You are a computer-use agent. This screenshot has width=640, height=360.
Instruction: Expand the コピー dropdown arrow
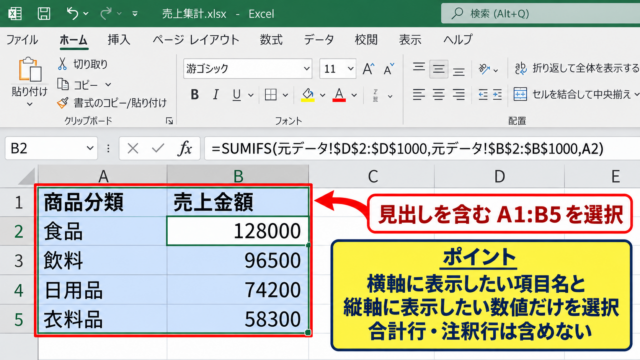pyautogui.click(x=108, y=85)
